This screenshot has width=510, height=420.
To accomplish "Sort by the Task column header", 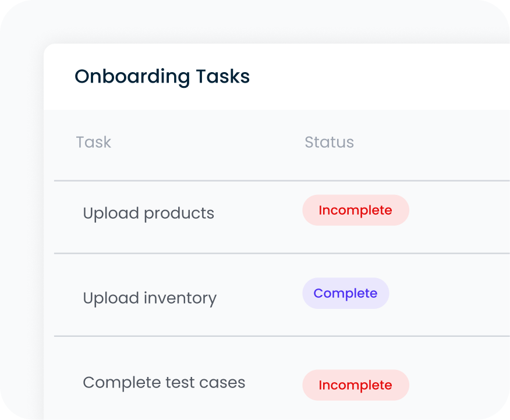I will [93, 143].
